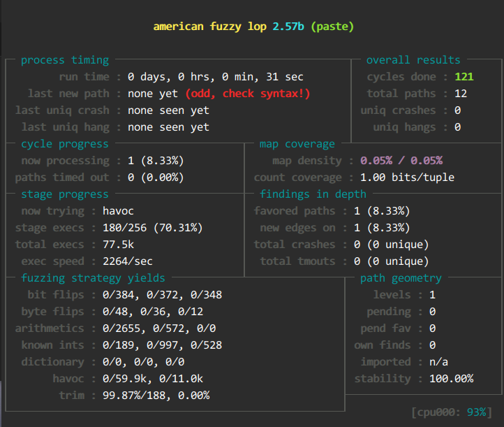The height and width of the screenshot is (427, 504).
Task: Click the '[cpu000: 93%]' CPU indicator
Action: coord(452,412)
